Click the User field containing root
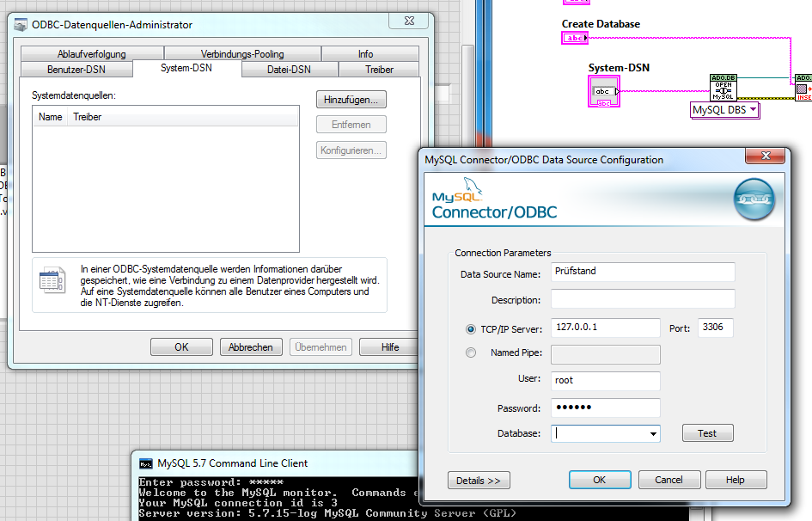 [606, 381]
